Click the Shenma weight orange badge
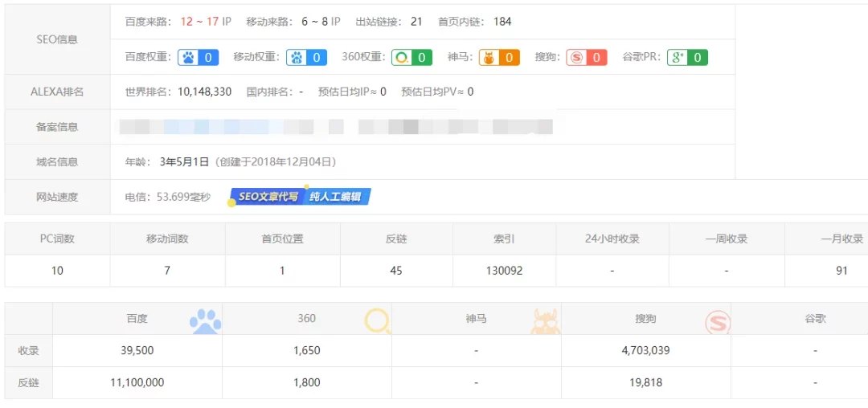Image resolution: width=868 pixels, height=408 pixels. coord(499,57)
